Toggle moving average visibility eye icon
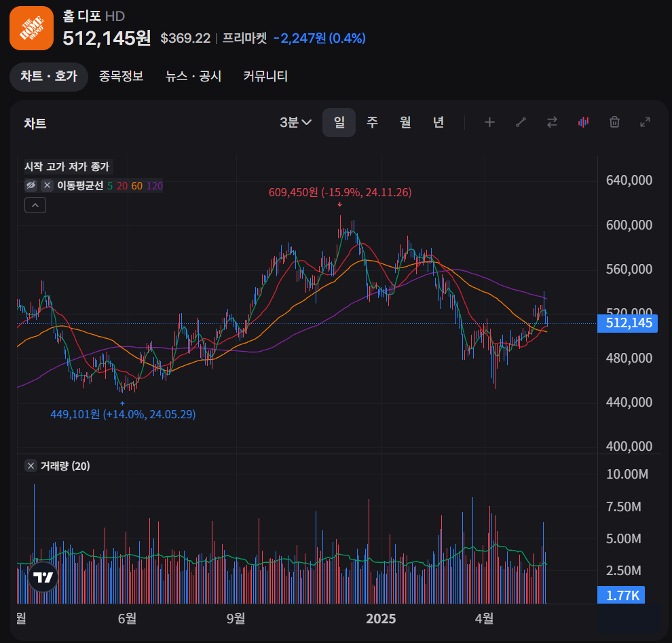The image size is (672, 643). (31, 185)
